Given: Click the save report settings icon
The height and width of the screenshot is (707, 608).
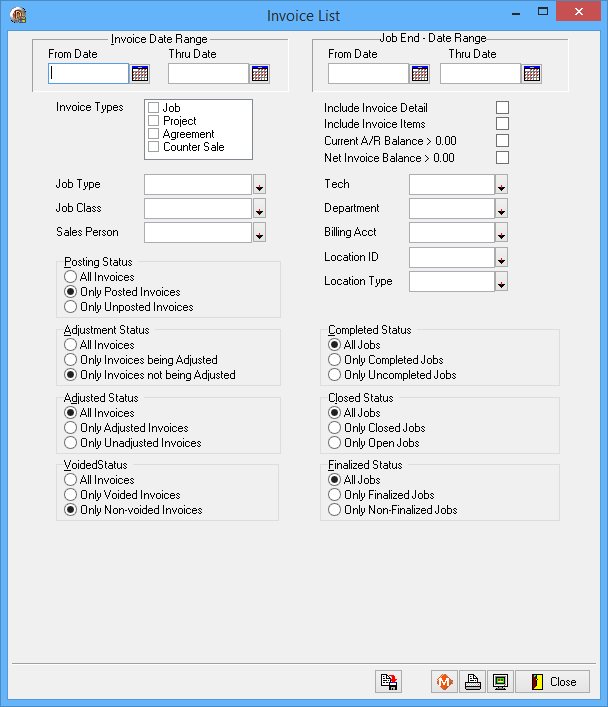Looking at the screenshot, I should [388, 682].
